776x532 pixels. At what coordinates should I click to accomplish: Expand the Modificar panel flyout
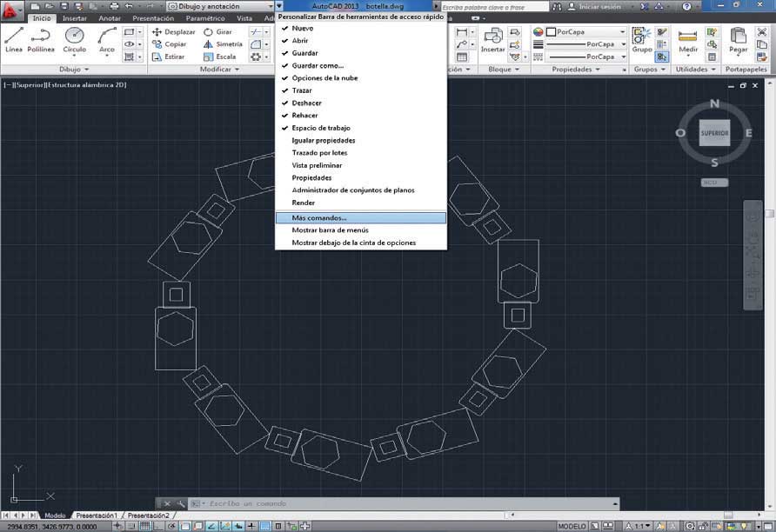pyautogui.click(x=219, y=70)
